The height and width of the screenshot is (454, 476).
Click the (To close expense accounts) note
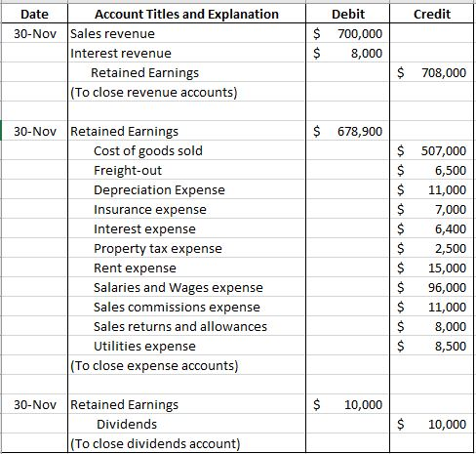coord(186,365)
